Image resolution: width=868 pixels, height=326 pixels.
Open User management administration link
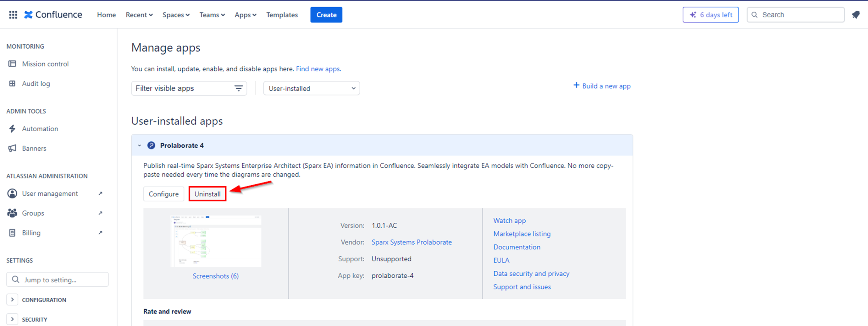point(50,193)
